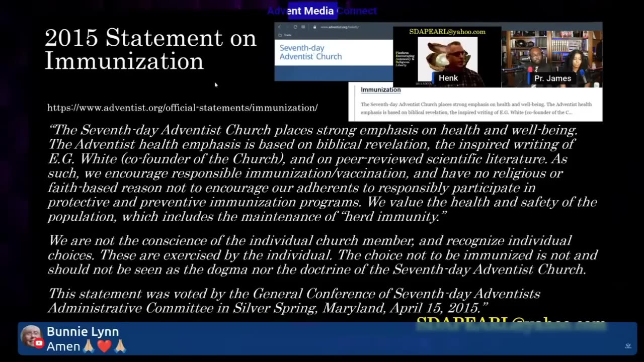Screen dimensions: 644x362
Task: Click the Henk name label
Action: (x=448, y=78)
